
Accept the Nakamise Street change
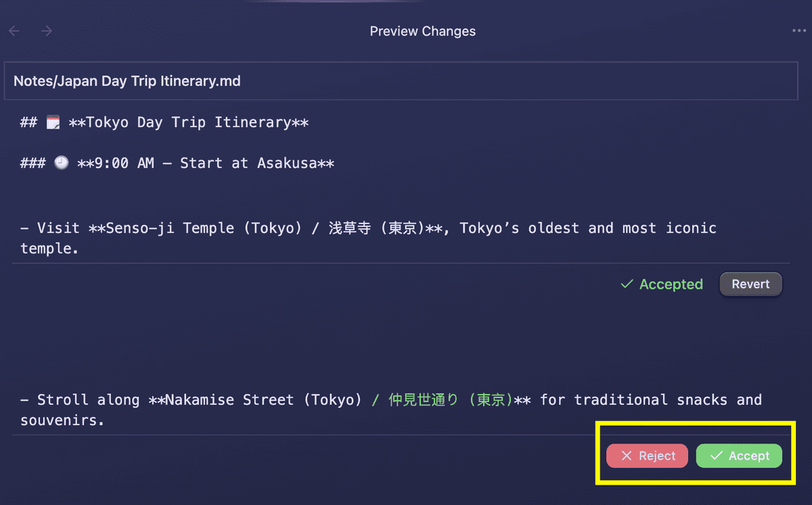[x=739, y=456]
